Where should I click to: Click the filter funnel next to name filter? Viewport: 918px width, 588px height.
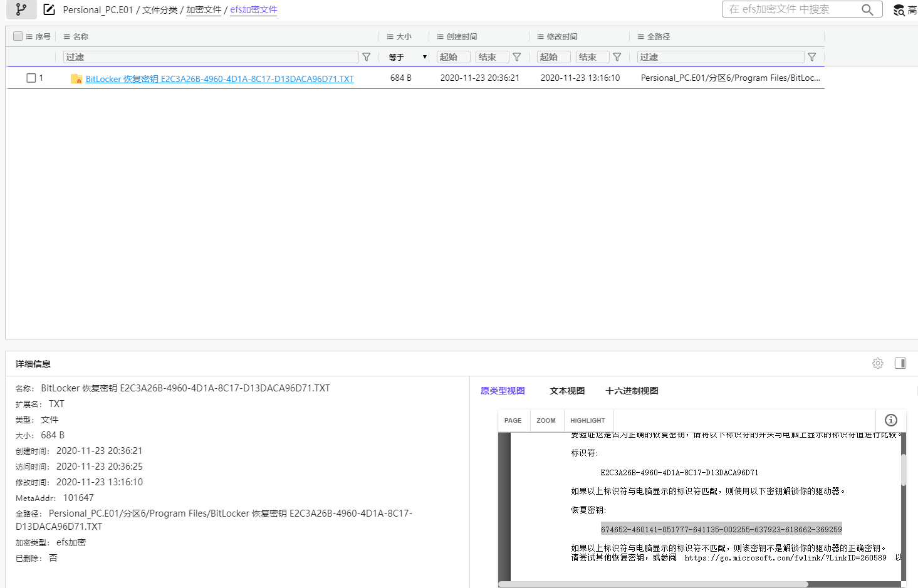(x=367, y=57)
